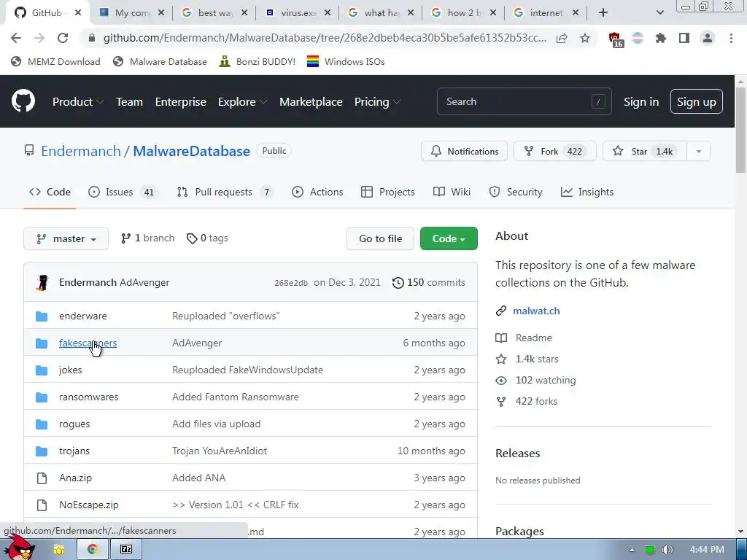The image size is (747, 560).
Task: Open the master branch dropdown
Action: coord(66,238)
